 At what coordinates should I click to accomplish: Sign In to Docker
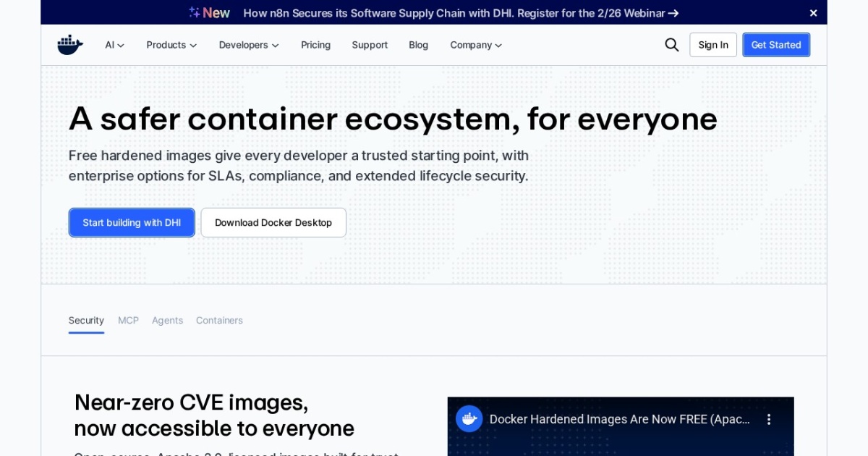coord(713,44)
